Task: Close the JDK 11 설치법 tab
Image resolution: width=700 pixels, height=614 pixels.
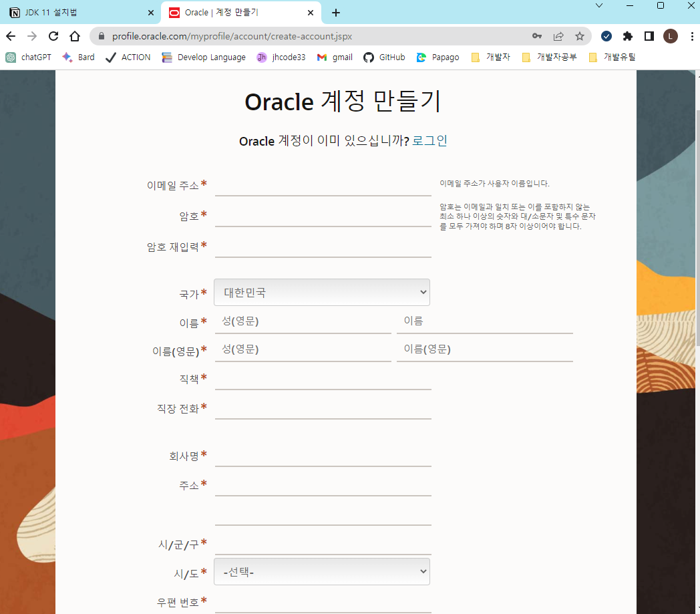Action: tap(151, 13)
